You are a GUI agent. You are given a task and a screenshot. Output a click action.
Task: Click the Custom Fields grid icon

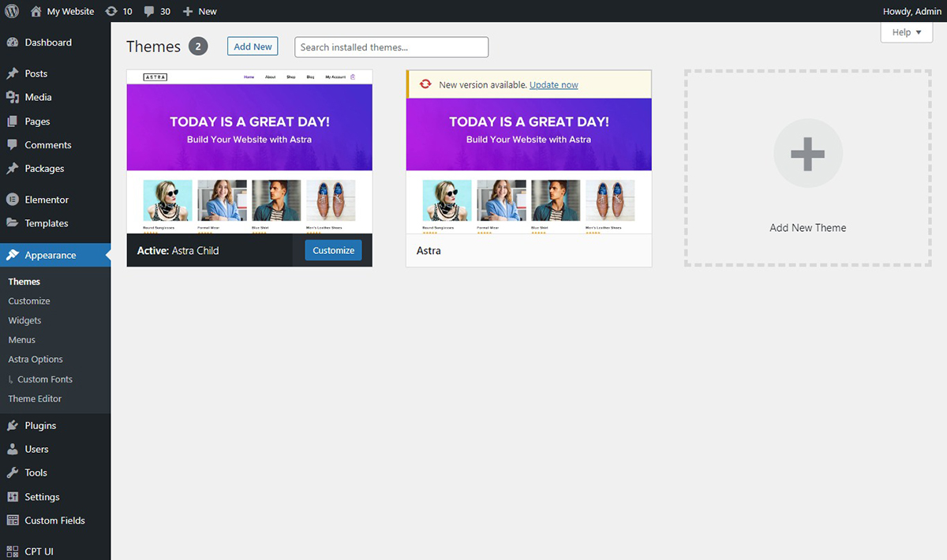coord(12,521)
